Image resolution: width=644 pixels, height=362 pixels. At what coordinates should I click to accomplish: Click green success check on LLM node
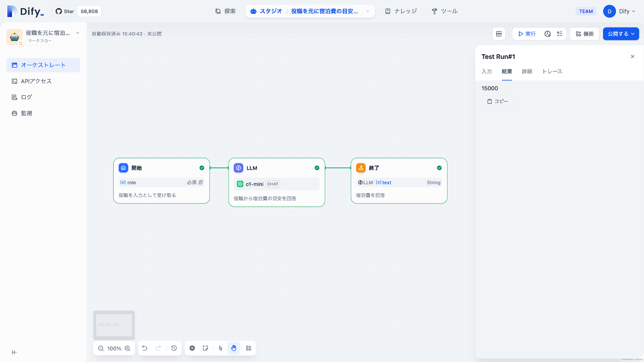317,168
